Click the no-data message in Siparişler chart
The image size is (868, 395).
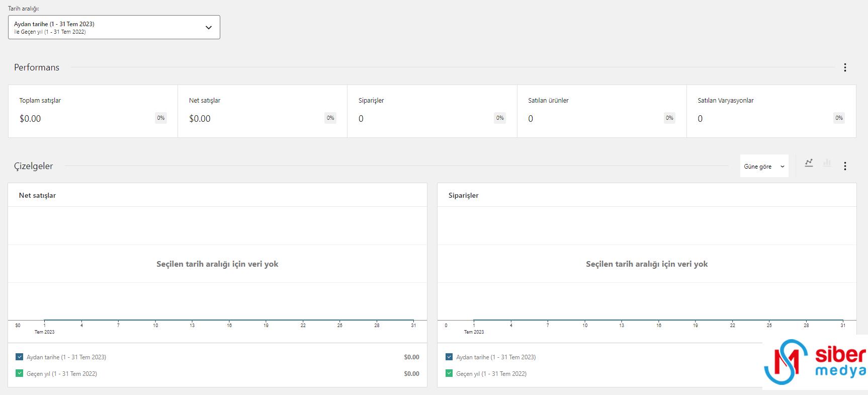pos(647,264)
